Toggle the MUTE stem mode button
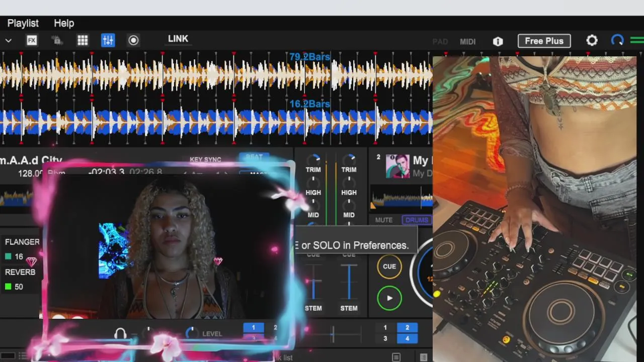 tap(384, 220)
